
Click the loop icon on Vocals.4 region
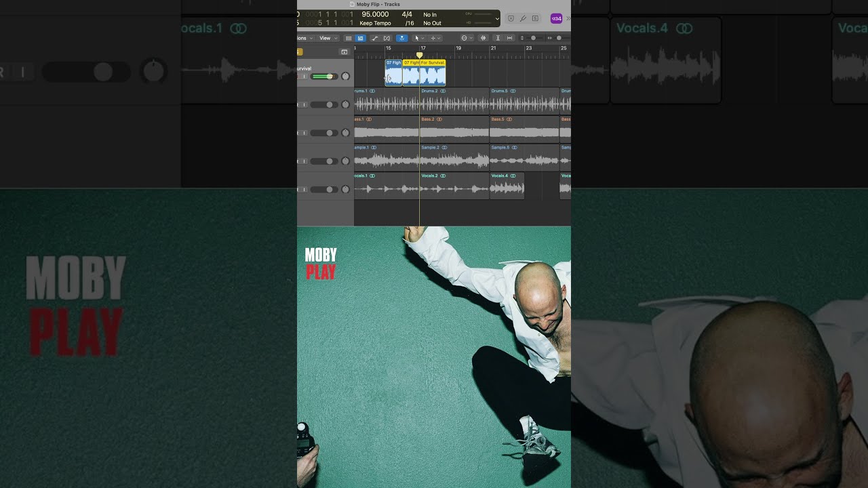coord(513,176)
